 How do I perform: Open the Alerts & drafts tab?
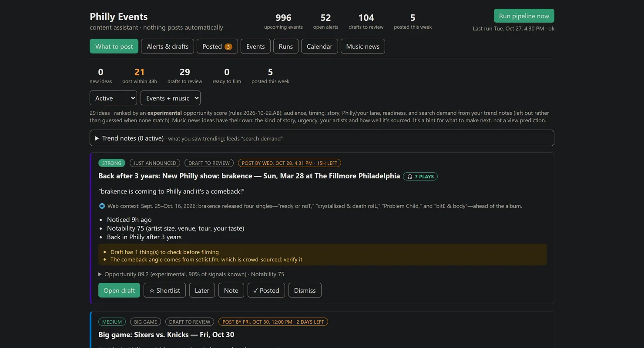click(168, 46)
